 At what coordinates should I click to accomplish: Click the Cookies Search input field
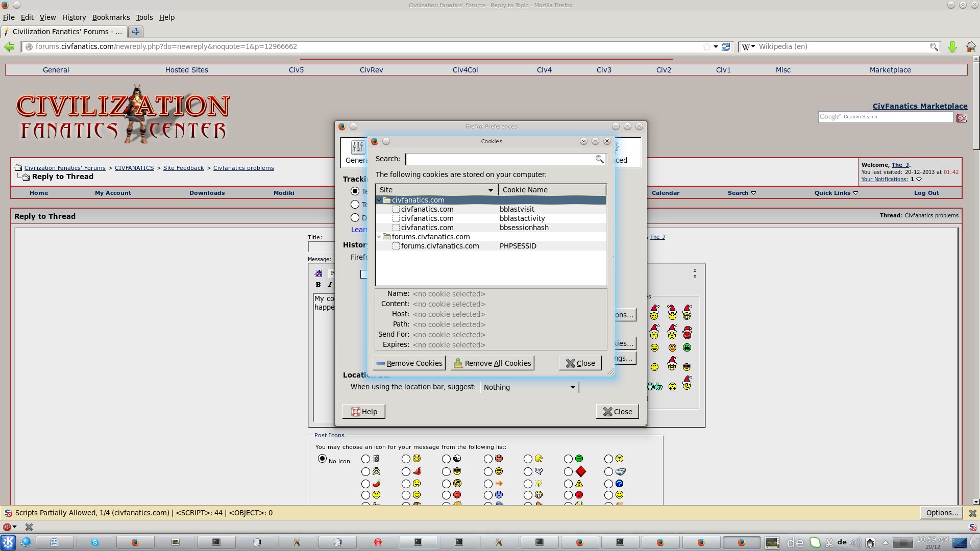click(501, 159)
